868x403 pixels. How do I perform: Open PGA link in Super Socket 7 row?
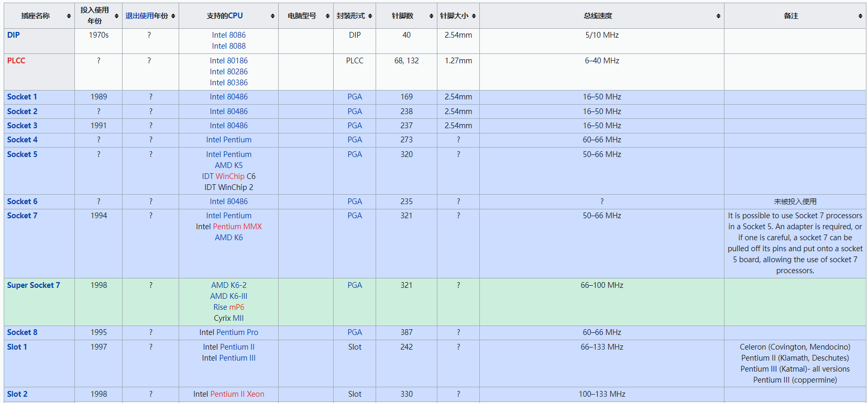click(355, 285)
